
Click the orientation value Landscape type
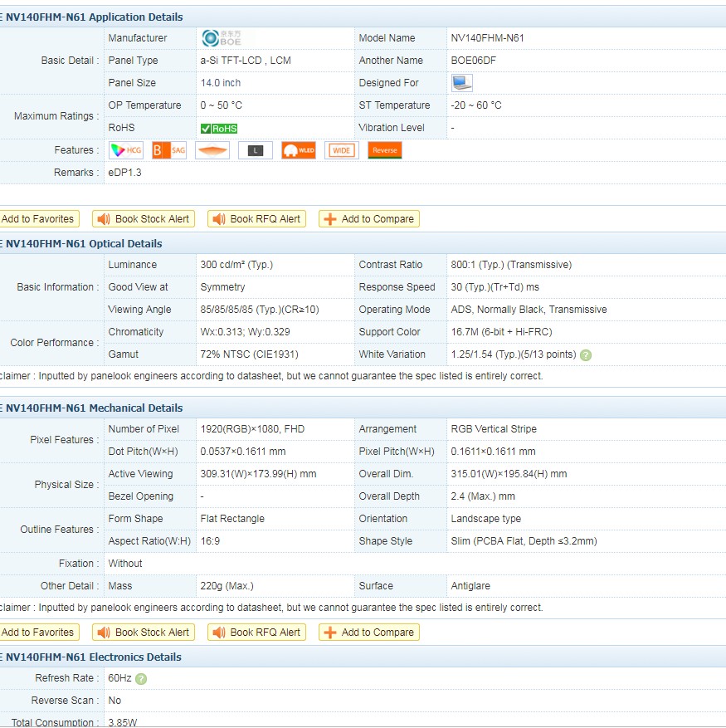[486, 519]
